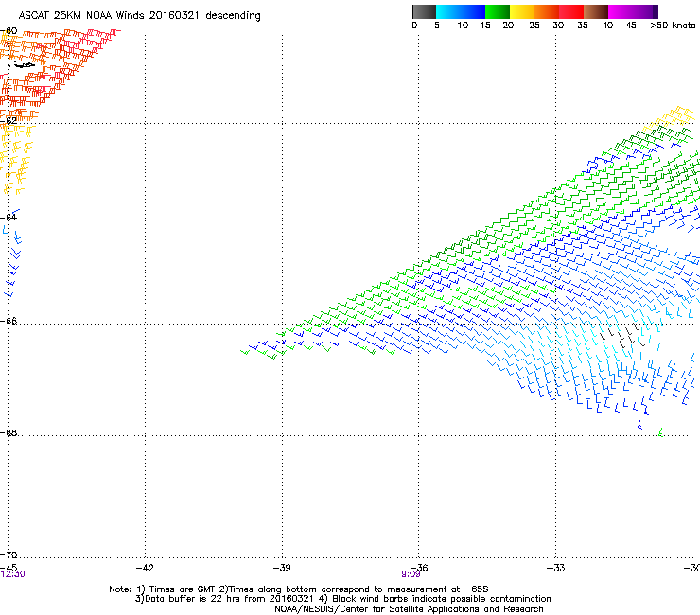Click the '-64' latitude axis label
This screenshot has height=615, width=700.
click(x=9, y=217)
